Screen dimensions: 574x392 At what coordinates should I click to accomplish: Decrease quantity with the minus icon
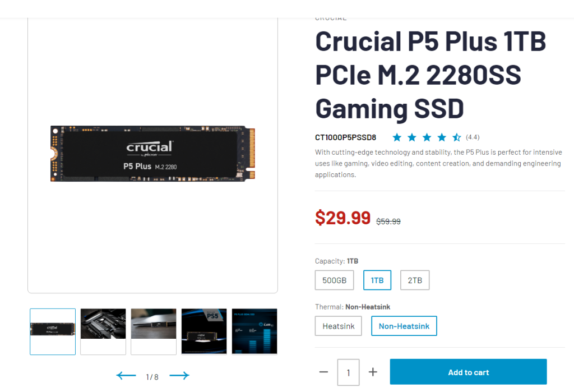click(x=323, y=372)
